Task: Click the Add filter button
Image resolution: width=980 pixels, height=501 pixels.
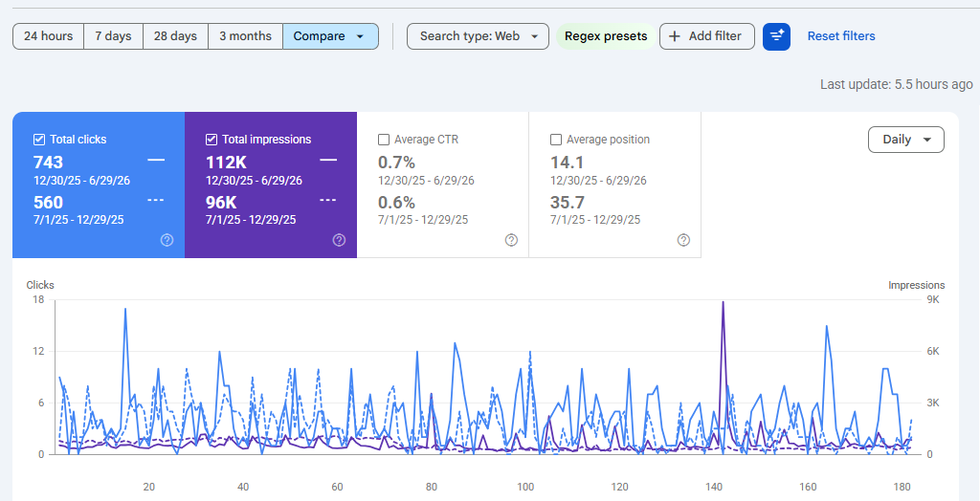Action: click(707, 36)
